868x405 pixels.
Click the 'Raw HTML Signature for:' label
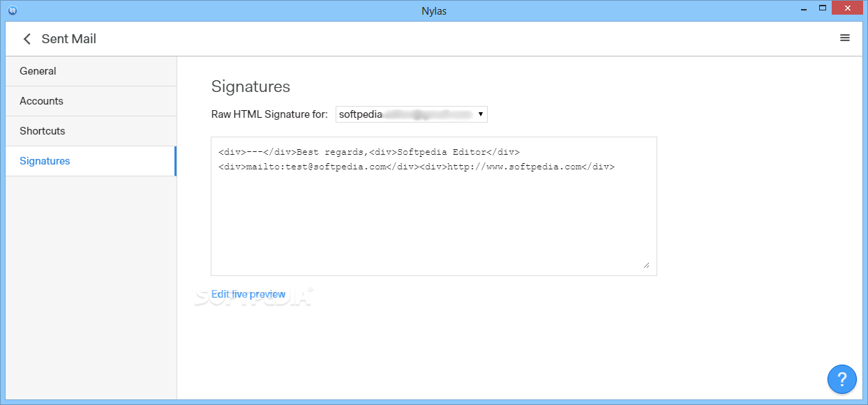(269, 114)
